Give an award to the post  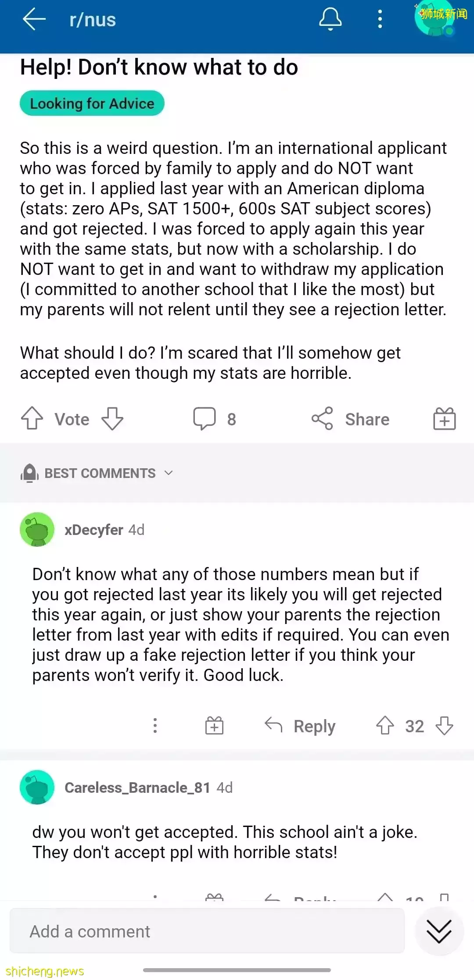445,419
